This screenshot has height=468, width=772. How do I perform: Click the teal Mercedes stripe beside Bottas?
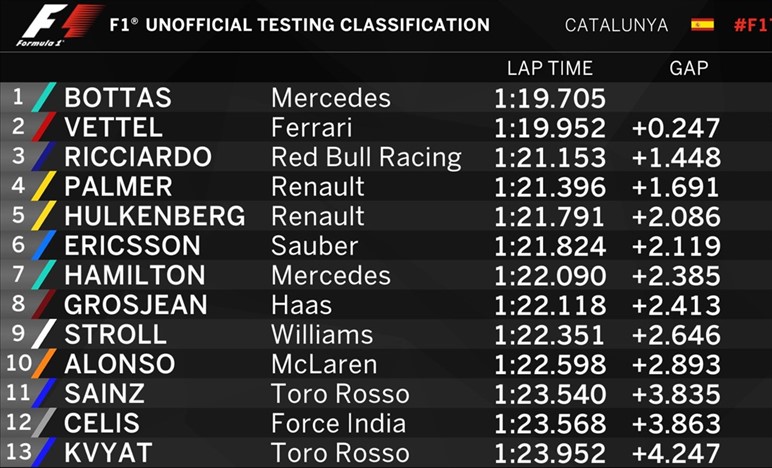coord(44,97)
